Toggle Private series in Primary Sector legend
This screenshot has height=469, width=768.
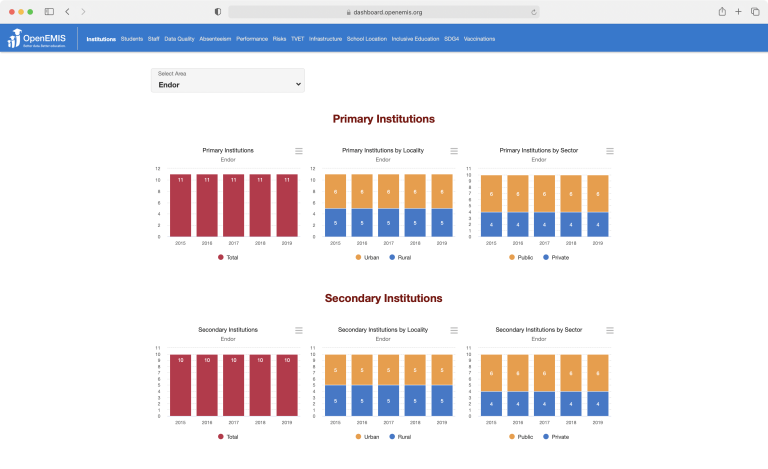(x=556, y=257)
